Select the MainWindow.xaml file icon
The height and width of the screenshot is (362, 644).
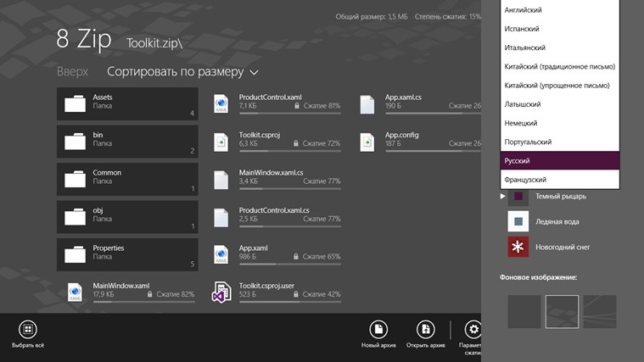[76, 292]
